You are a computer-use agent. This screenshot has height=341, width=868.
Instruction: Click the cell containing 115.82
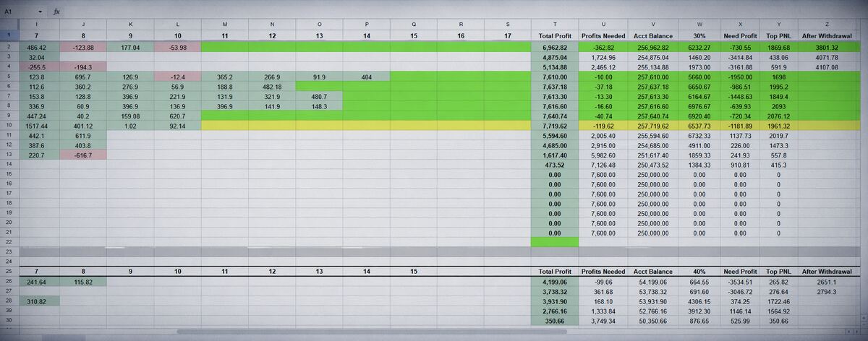[x=83, y=281]
